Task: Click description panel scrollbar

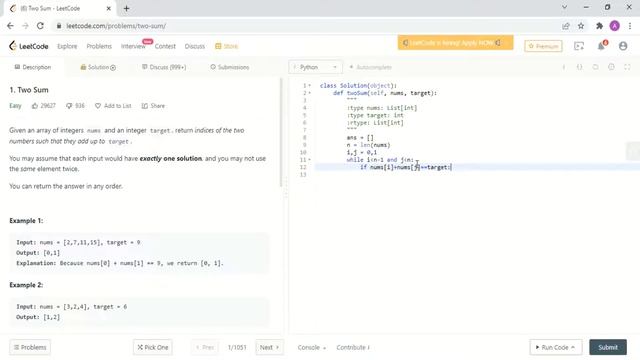Action: (281, 131)
